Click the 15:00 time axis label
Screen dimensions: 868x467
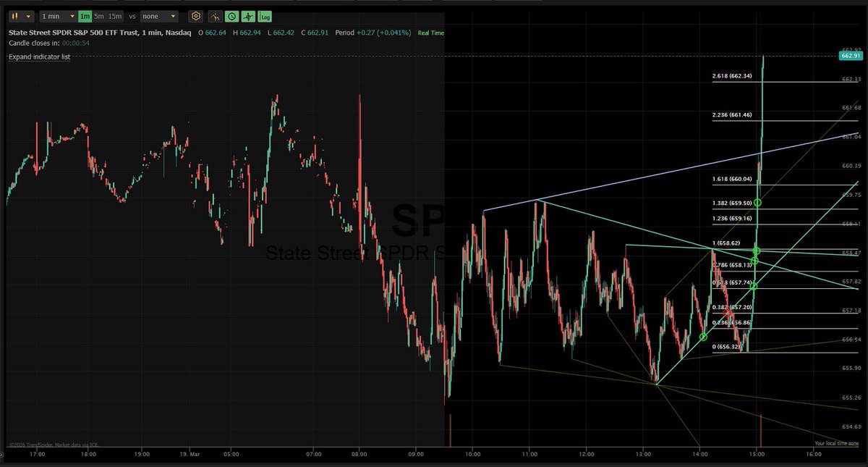point(757,455)
